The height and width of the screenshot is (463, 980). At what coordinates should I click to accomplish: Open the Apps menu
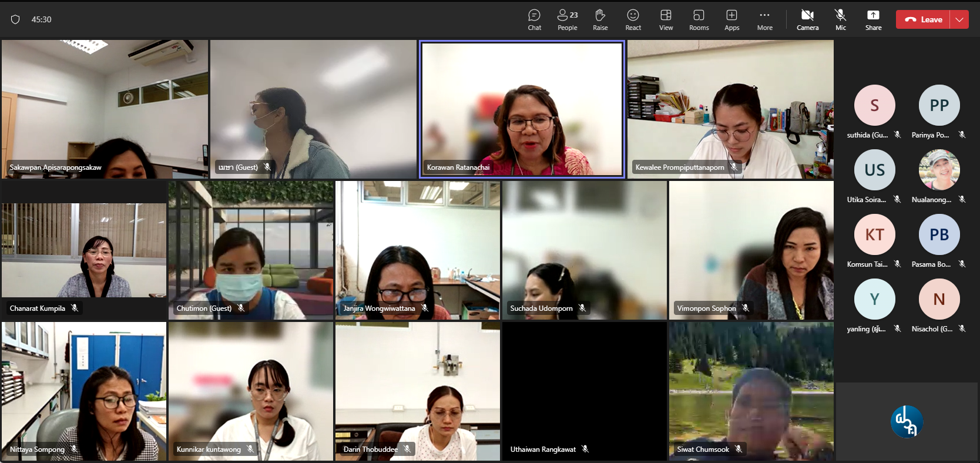[731, 19]
